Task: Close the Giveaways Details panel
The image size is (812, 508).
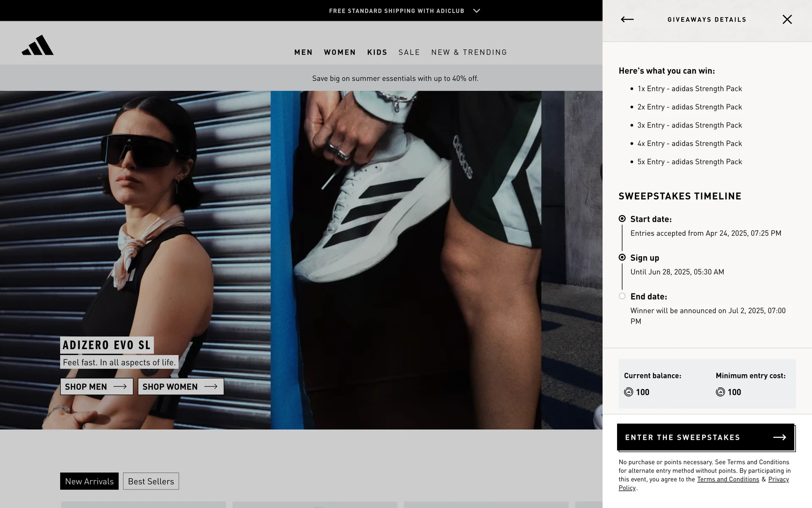Action: coord(787,19)
